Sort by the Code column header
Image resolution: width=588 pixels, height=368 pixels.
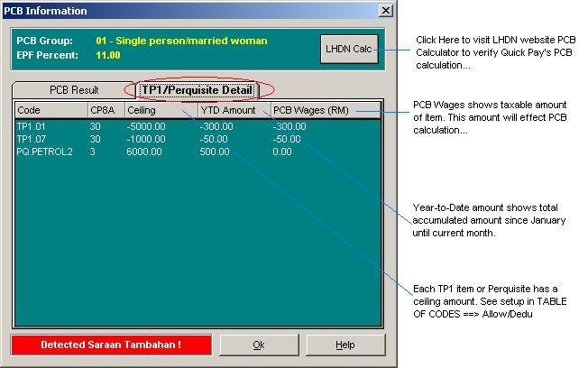[51, 110]
